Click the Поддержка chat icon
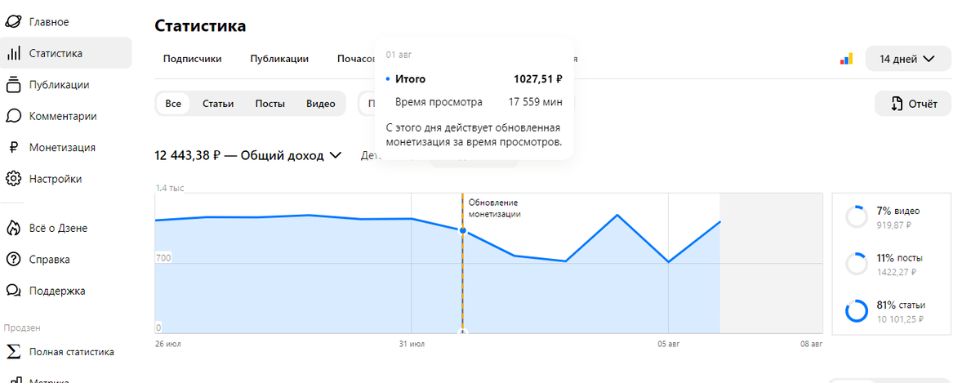Image resolution: width=980 pixels, height=383 pixels. (14, 291)
